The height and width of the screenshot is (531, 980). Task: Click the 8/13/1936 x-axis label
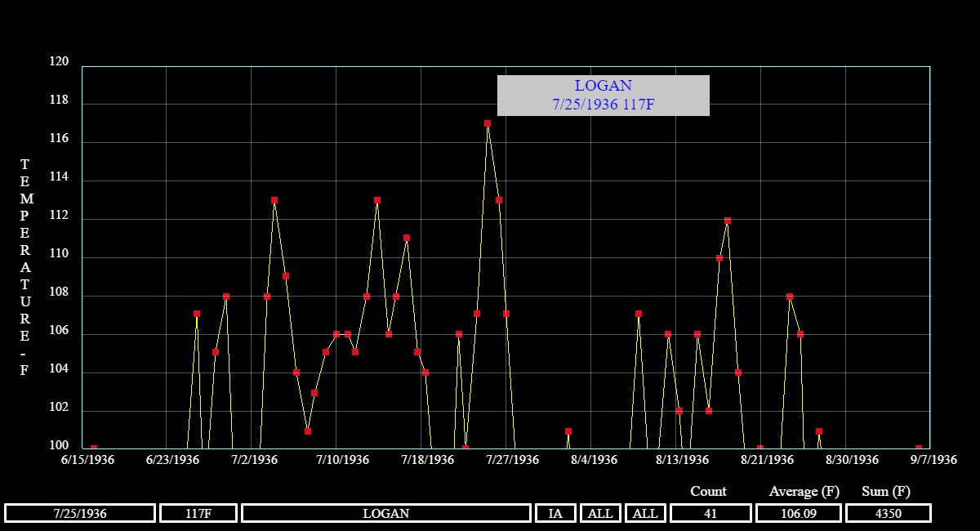683,460
